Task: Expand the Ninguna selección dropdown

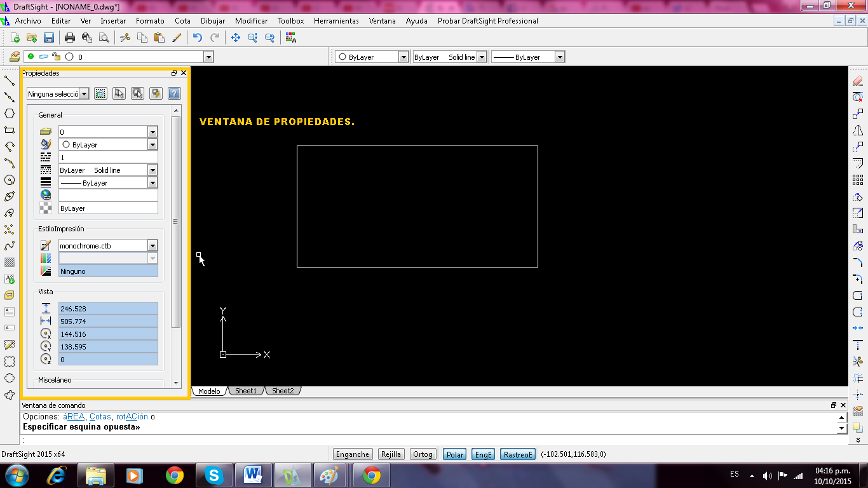Action: coord(84,94)
